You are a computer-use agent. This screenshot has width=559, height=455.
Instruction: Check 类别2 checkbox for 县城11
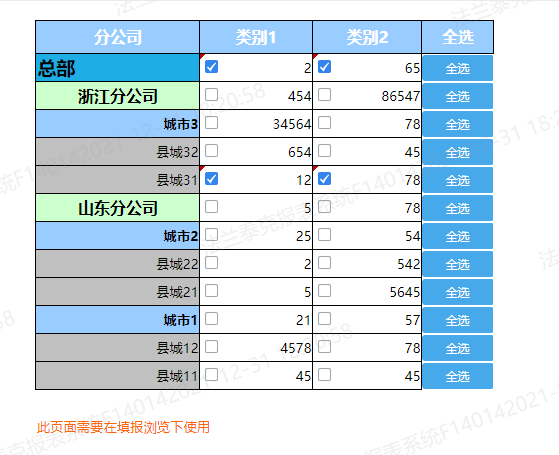point(324,375)
